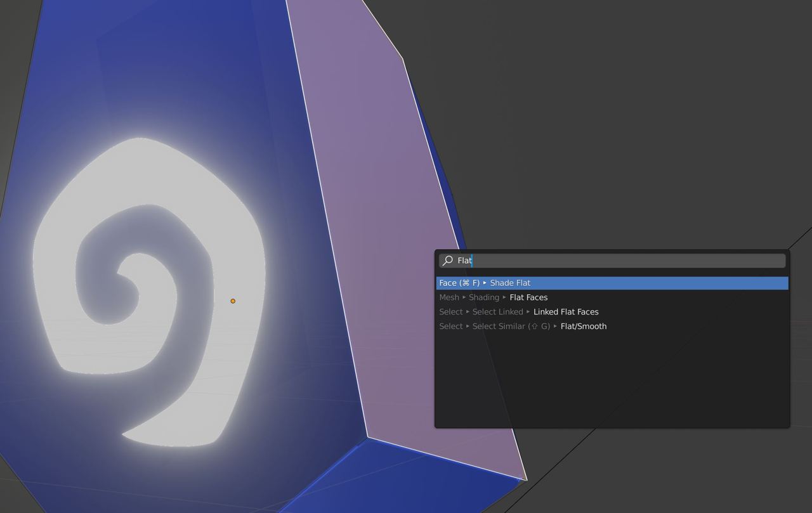812x513 pixels.
Task: Click the orange origin point on mesh
Action: (233, 301)
